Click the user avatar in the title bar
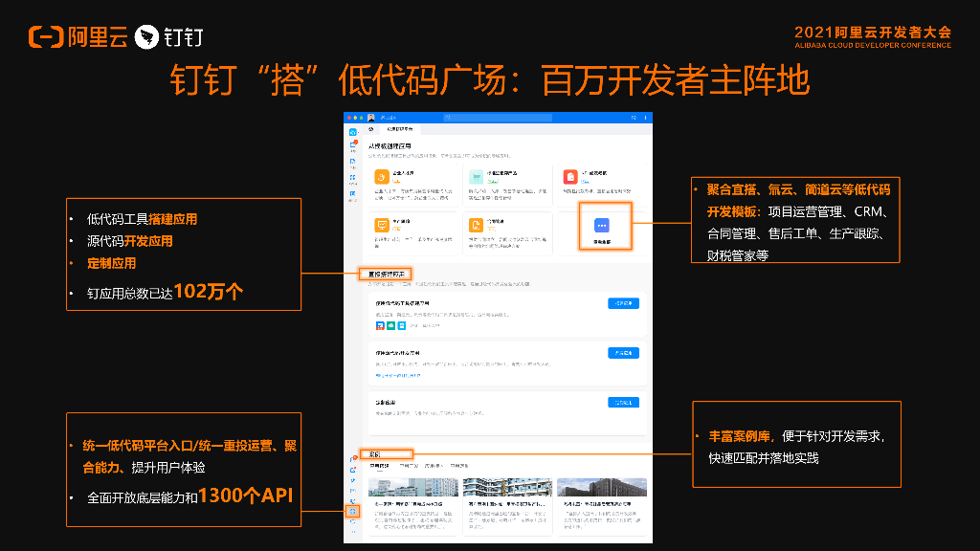Screen dimensions: 980x551 (x=371, y=118)
